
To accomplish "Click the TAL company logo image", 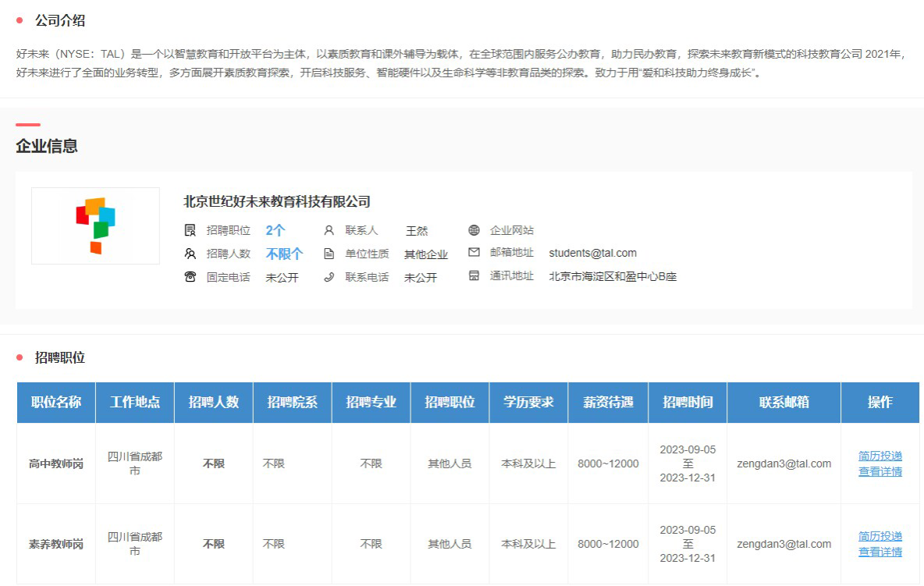I will [95, 226].
